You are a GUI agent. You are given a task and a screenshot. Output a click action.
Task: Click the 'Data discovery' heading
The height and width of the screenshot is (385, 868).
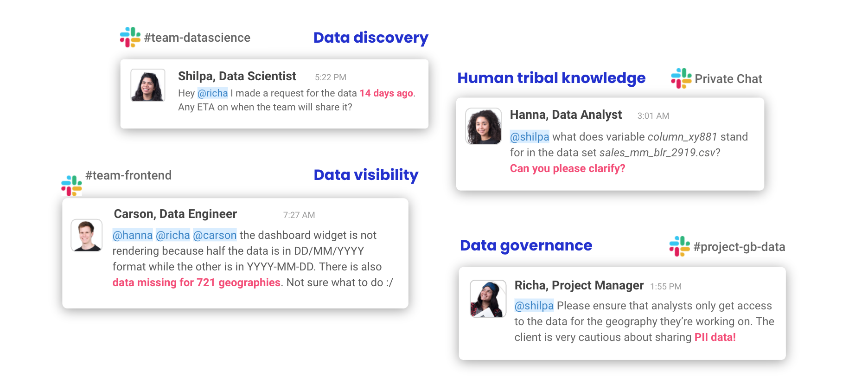point(370,38)
